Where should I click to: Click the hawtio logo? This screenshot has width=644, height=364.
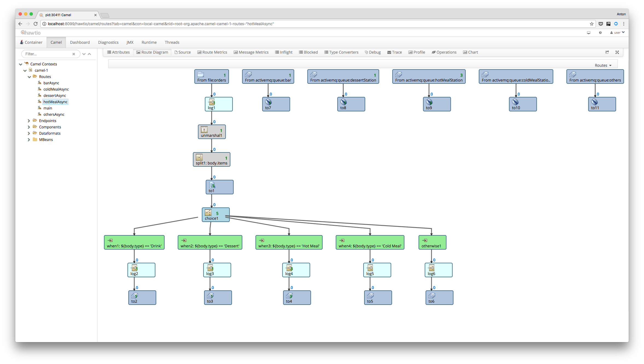tap(30, 33)
